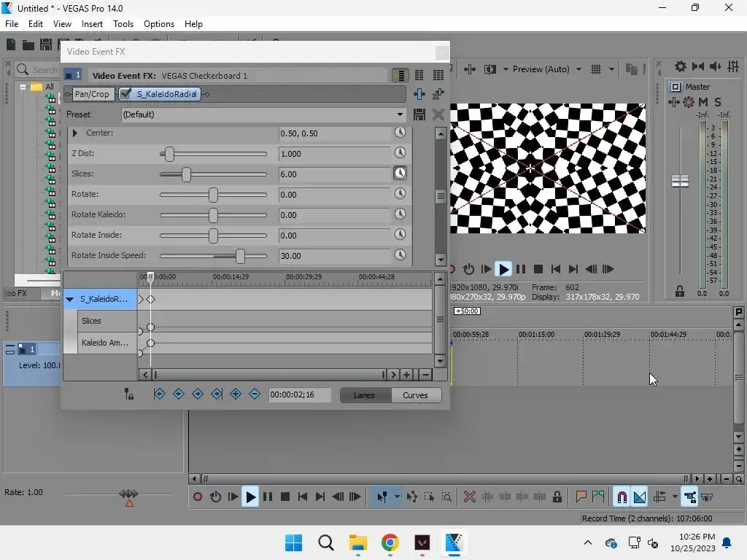
Task: Edit the Slices value field 6.00
Action: 334,174
